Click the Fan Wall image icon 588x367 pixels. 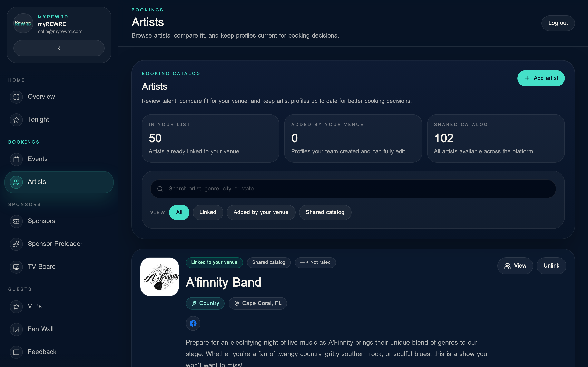(16, 329)
